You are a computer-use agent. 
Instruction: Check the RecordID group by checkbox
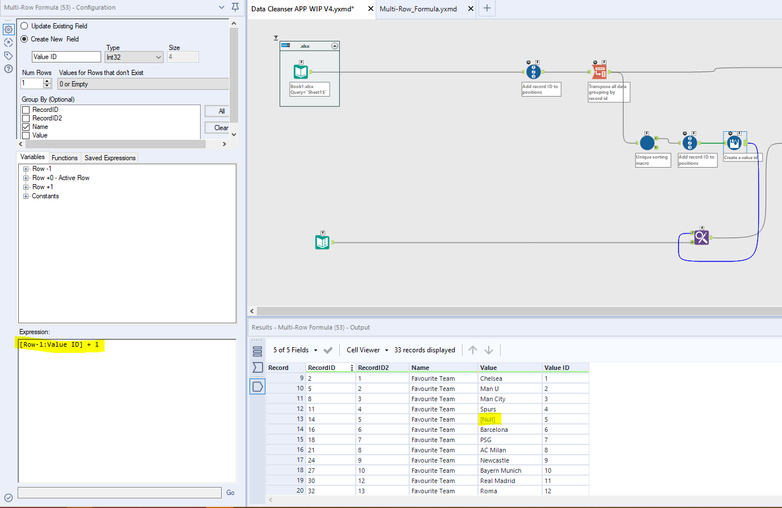tap(25, 110)
